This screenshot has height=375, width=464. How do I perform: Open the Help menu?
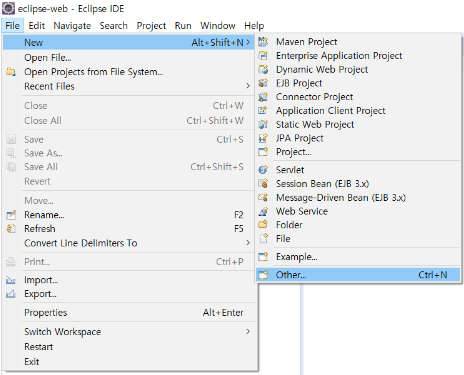[254, 26]
